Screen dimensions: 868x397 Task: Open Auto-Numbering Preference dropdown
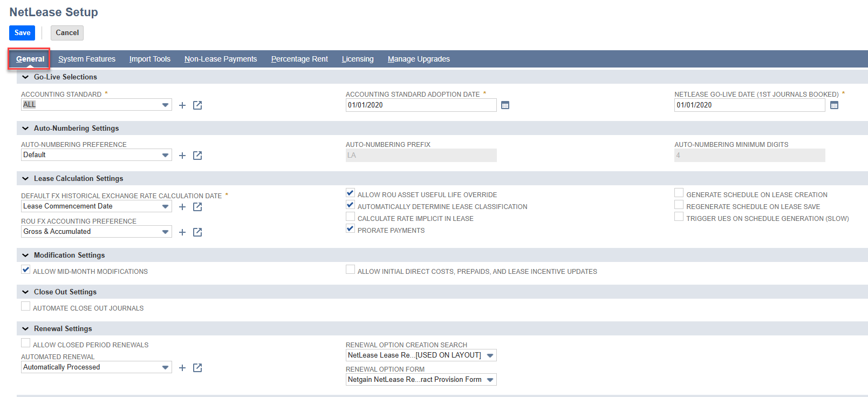[x=97, y=155]
